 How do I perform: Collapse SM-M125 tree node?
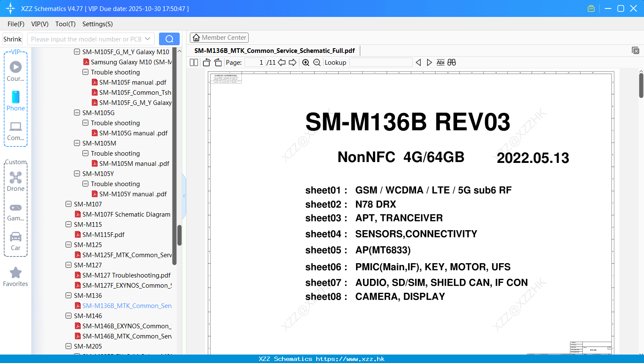69,245
